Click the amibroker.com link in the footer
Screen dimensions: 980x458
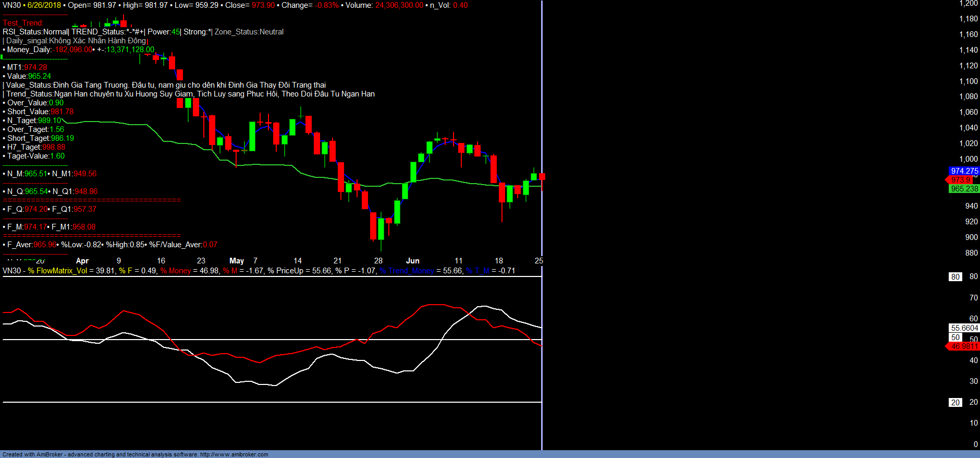click(x=234, y=454)
